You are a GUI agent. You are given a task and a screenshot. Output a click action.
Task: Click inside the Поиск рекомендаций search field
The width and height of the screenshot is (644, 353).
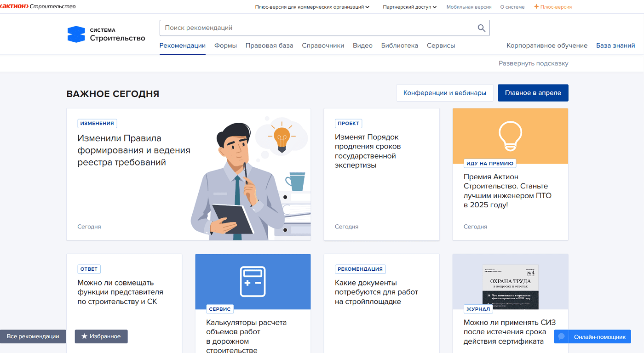[276, 28]
